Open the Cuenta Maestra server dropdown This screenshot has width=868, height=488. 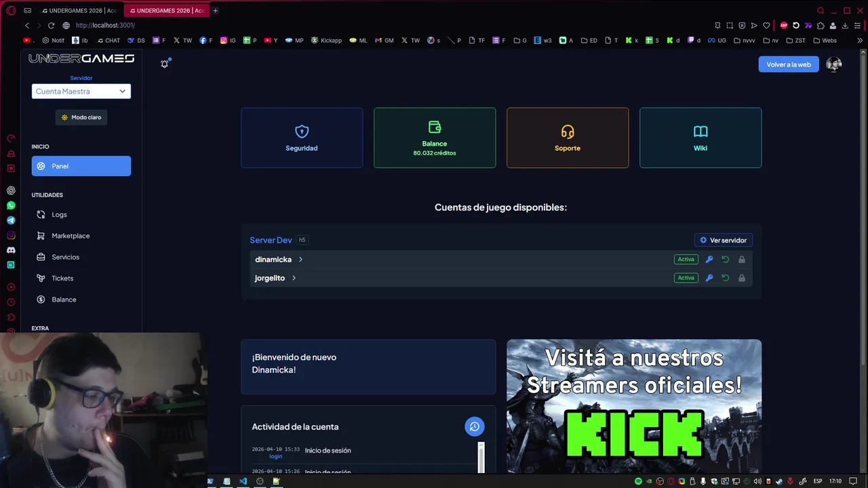(81, 91)
